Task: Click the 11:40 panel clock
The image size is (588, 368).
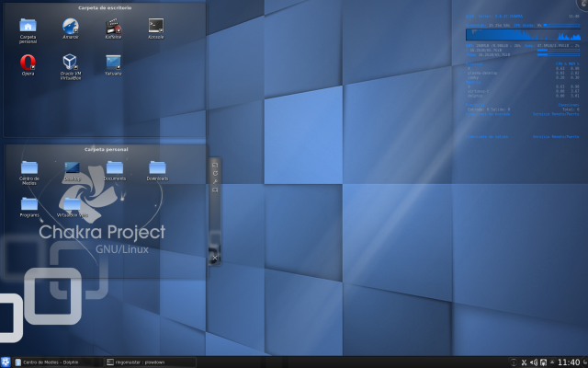Action: tap(569, 362)
